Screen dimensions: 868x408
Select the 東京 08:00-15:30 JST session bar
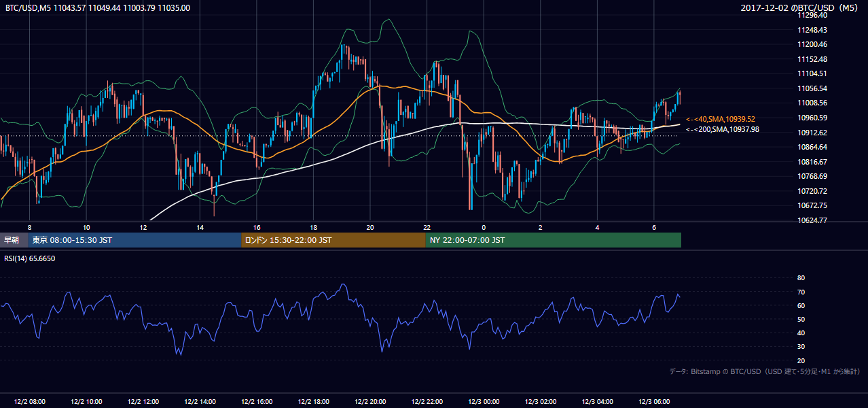coord(134,240)
